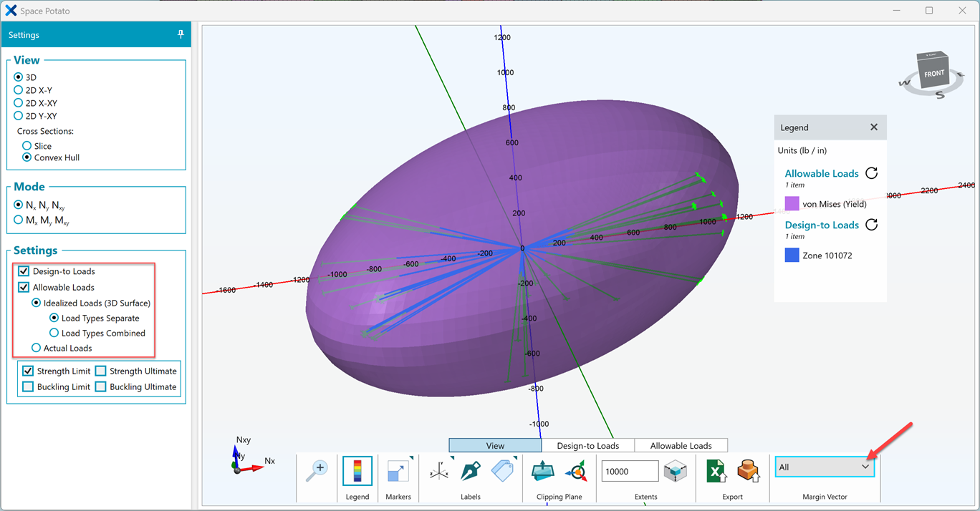The height and width of the screenshot is (511, 980).
Task: Enable the Buckling Ultimate checkbox
Action: tap(101, 386)
